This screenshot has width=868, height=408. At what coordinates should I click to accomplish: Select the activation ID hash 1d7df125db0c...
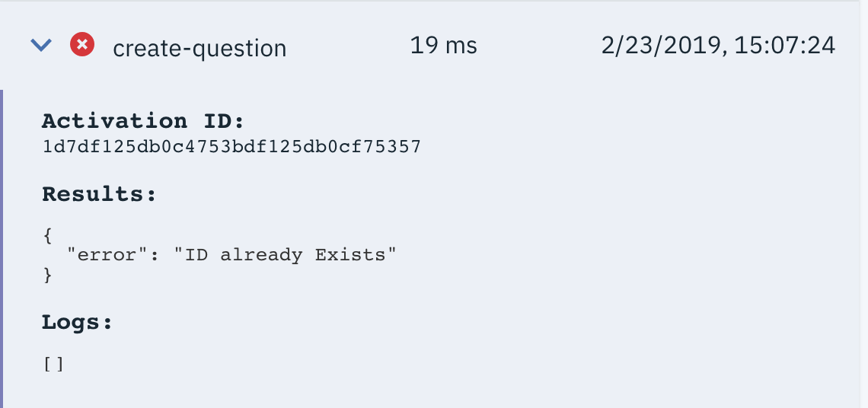click(x=232, y=147)
